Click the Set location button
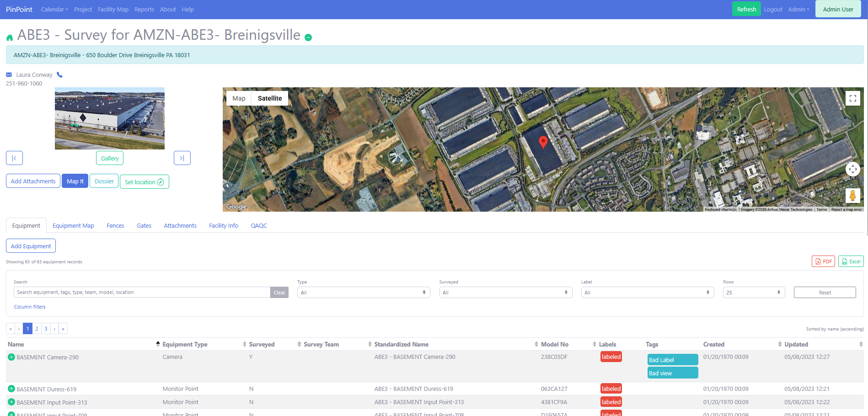 click(145, 181)
